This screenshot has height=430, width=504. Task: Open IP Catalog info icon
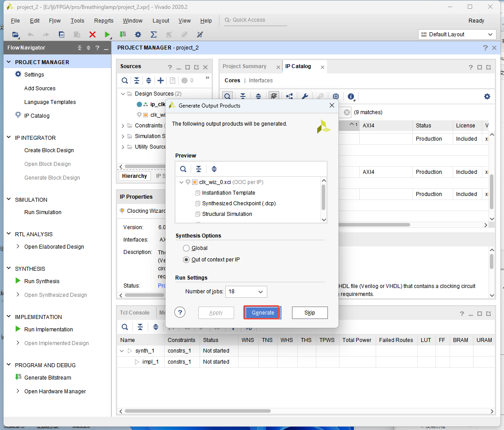pos(351,96)
